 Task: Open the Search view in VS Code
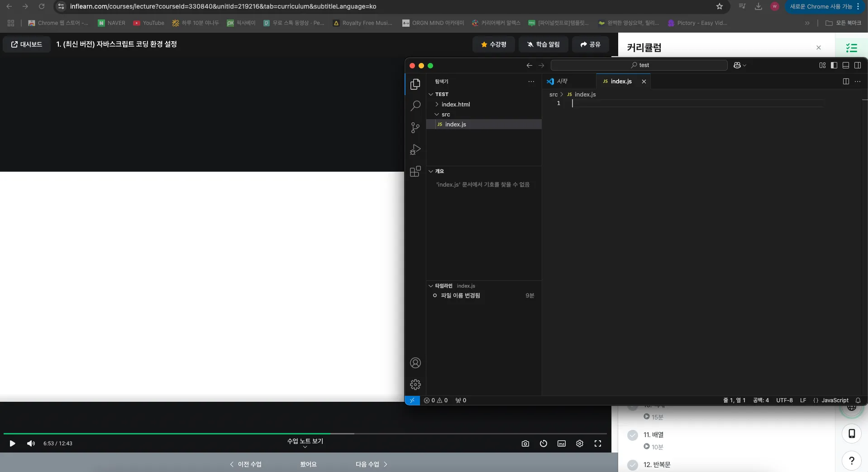click(415, 106)
